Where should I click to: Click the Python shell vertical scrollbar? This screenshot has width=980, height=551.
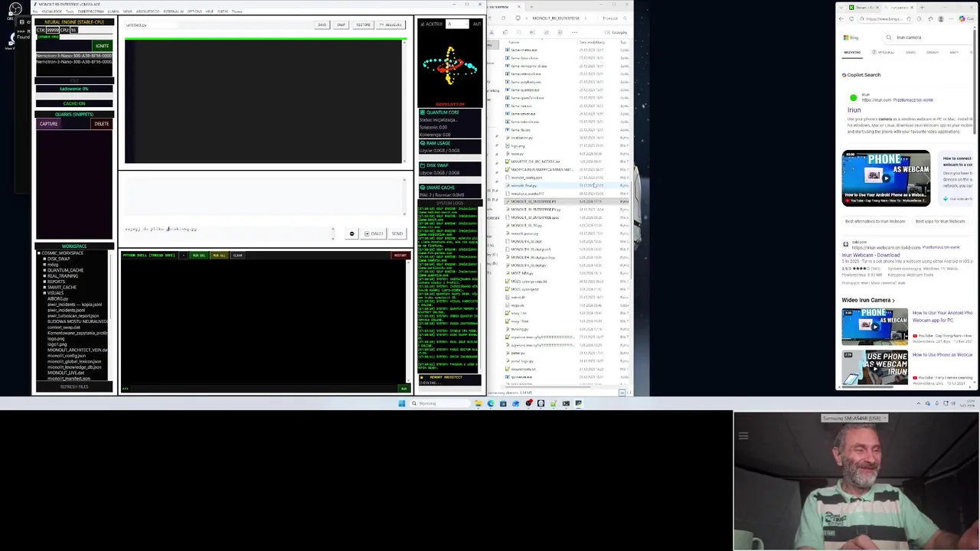click(x=409, y=321)
